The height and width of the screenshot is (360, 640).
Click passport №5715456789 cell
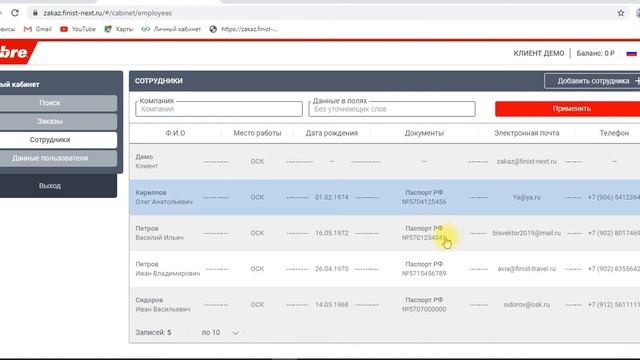tap(424, 269)
